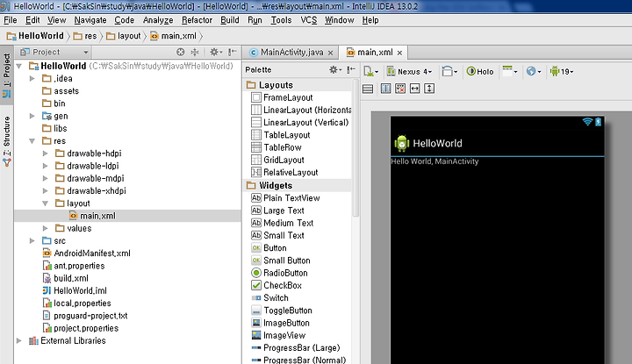Select ImageButton widget in Palette
Screen dimensions: 632x364
[280, 323]
